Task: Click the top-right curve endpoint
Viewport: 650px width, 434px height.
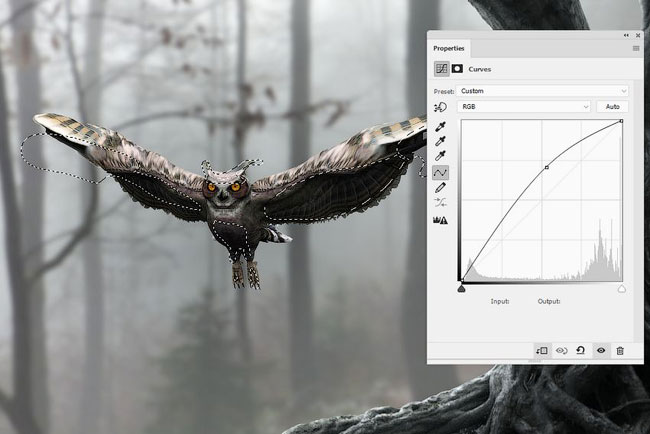Action: coord(621,121)
